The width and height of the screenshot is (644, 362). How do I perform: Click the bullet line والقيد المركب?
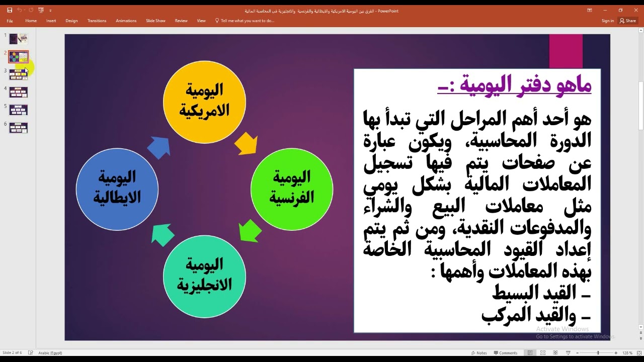pos(536,315)
